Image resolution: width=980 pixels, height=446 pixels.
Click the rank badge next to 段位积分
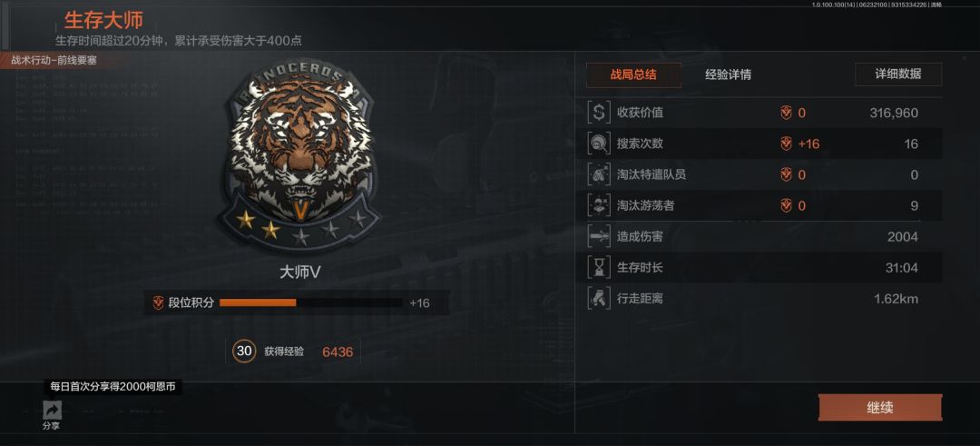tap(158, 302)
